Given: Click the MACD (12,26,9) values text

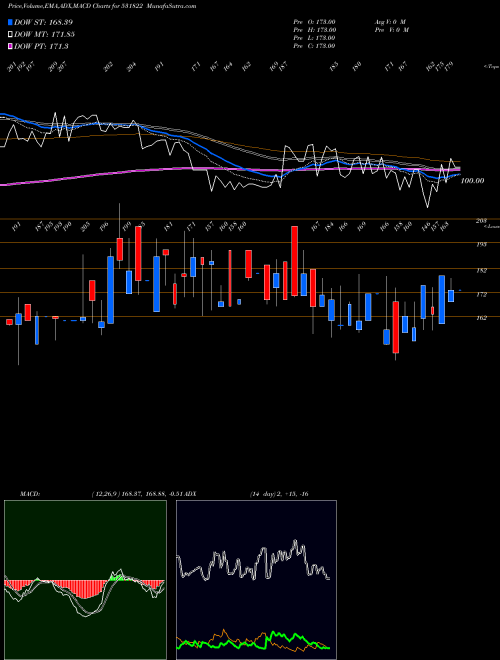Looking at the screenshot, I should coord(137,494).
